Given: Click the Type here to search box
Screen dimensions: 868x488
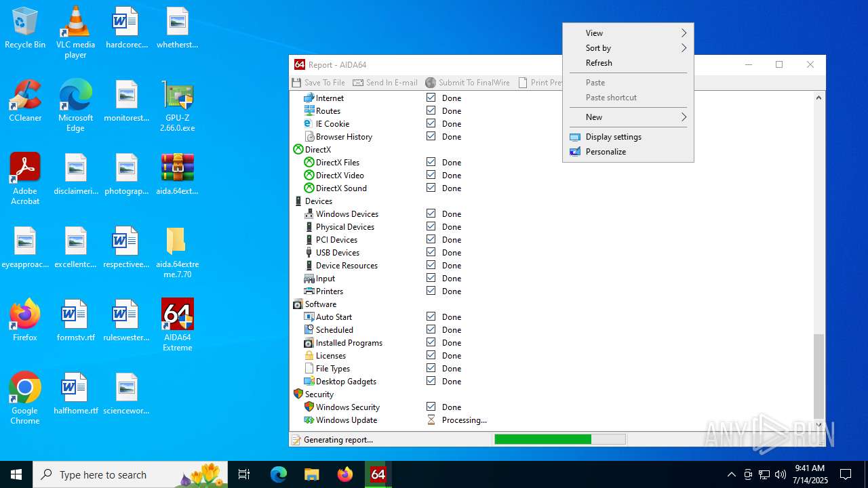Looking at the screenshot, I should tap(130, 474).
